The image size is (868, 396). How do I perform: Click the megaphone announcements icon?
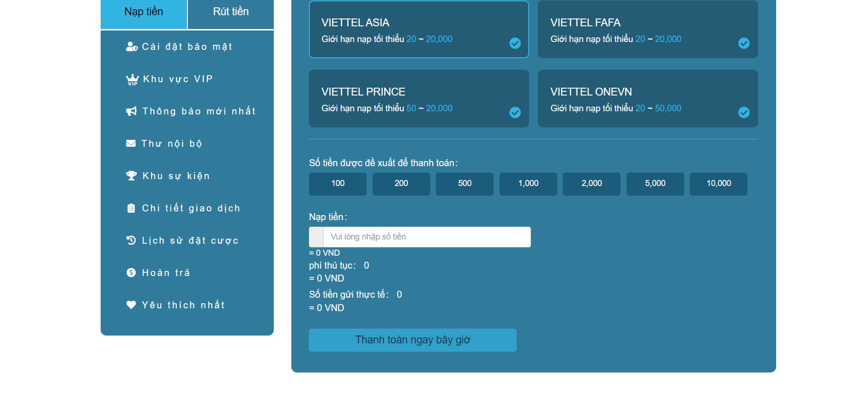pos(132,111)
